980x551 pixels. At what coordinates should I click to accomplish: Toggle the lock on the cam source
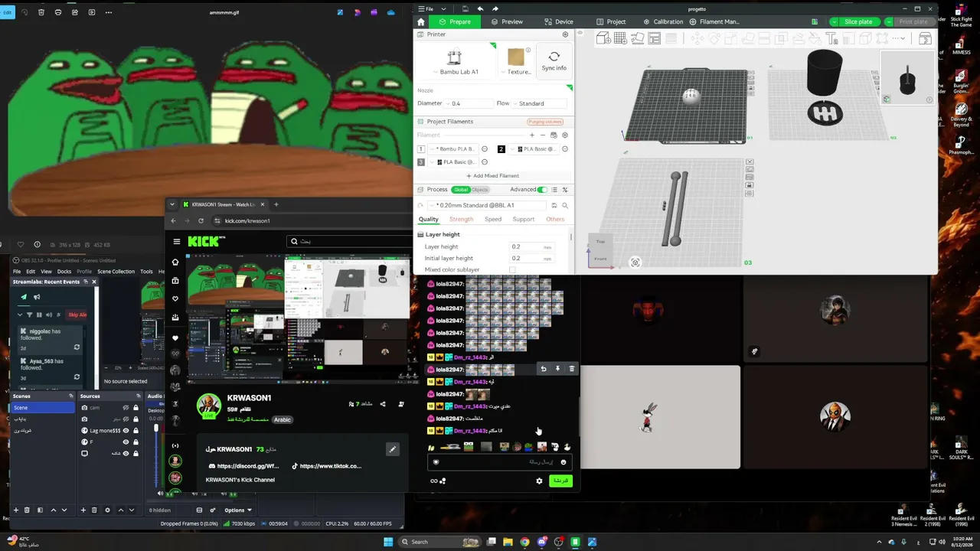click(x=136, y=408)
